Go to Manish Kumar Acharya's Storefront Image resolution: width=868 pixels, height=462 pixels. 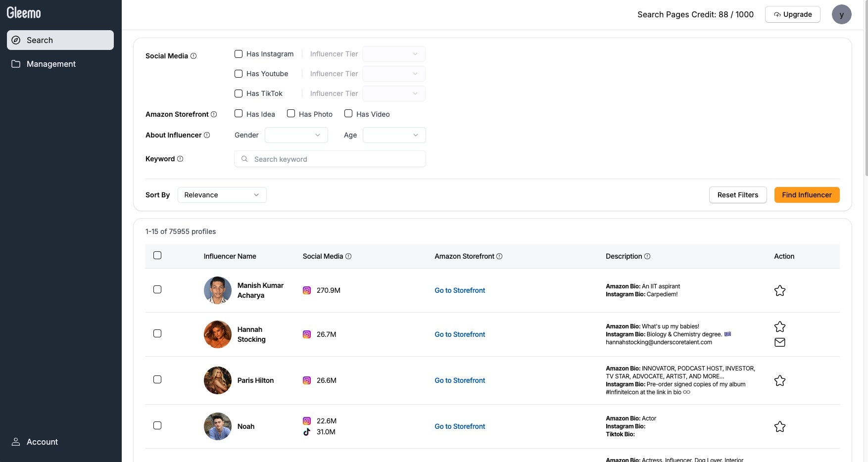pos(460,290)
